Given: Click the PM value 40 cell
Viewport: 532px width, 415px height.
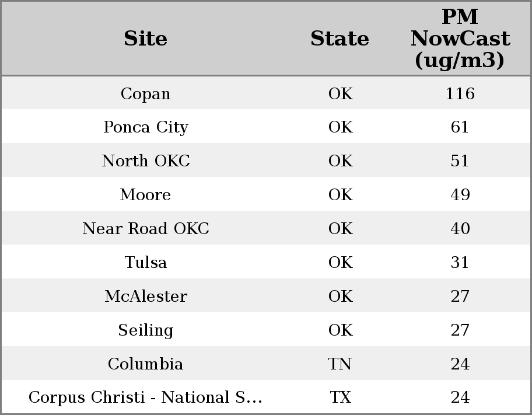Looking at the screenshot, I should [460, 229].
